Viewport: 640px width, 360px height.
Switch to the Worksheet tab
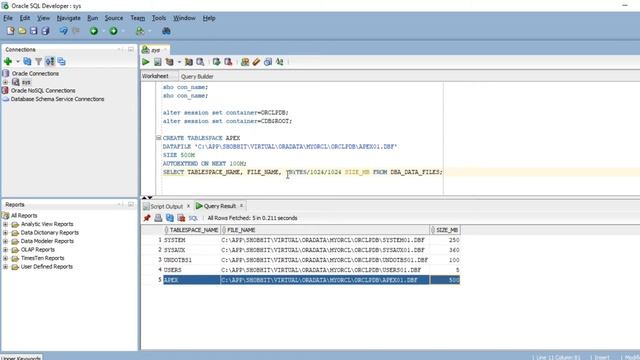click(156, 76)
